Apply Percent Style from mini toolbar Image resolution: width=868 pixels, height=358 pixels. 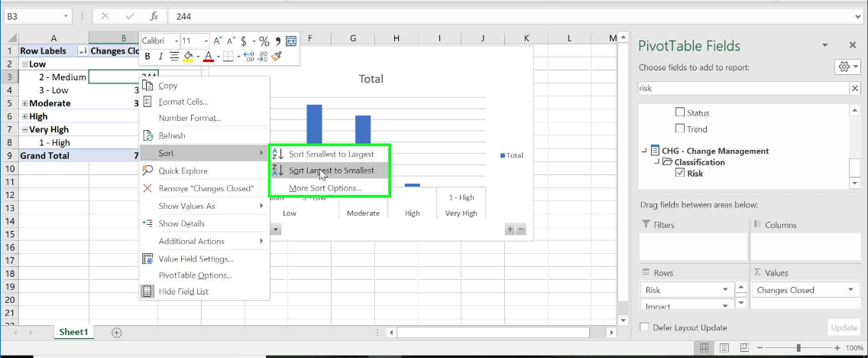pos(264,41)
